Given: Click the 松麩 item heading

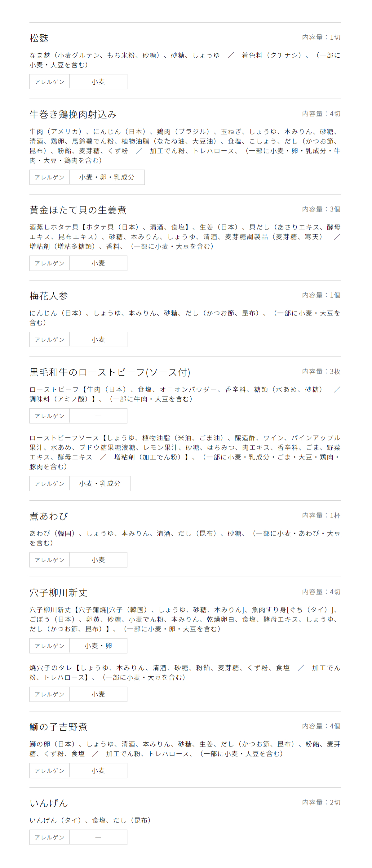Looking at the screenshot, I should pos(39,38).
